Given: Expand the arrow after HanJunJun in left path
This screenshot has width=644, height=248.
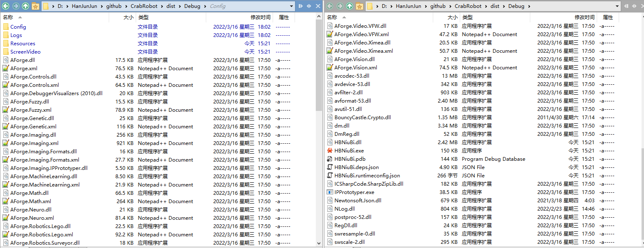Looking at the screenshot, I should (102, 6).
